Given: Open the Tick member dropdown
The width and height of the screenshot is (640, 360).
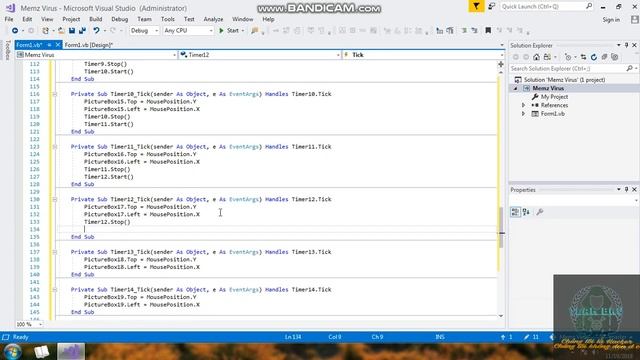Looking at the screenshot, I should [423, 55].
